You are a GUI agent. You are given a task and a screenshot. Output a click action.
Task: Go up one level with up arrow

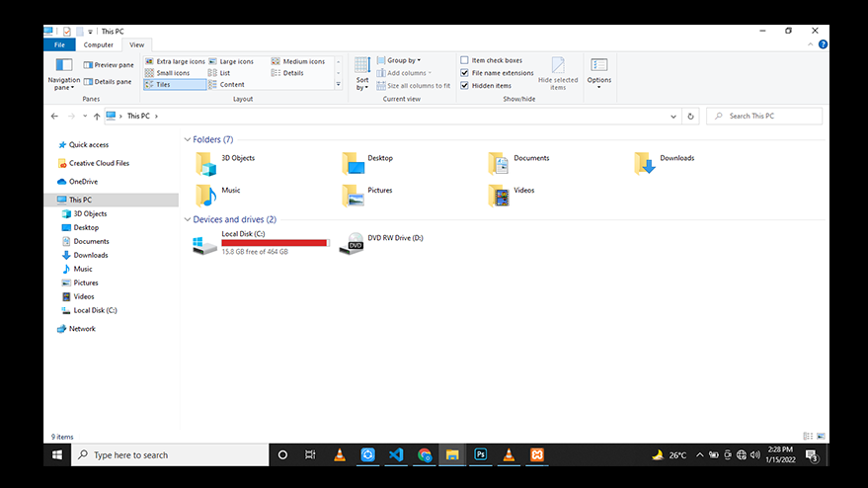(97, 117)
